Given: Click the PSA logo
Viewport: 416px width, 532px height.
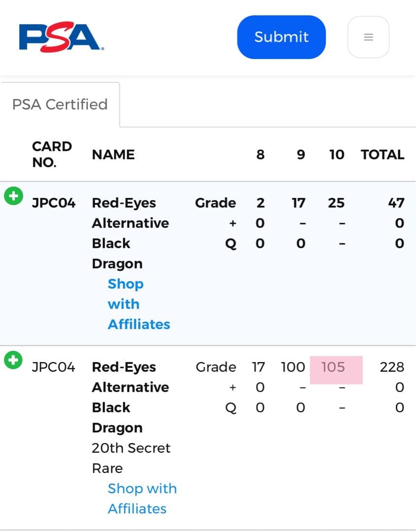Looking at the screenshot, I should pos(61,37).
